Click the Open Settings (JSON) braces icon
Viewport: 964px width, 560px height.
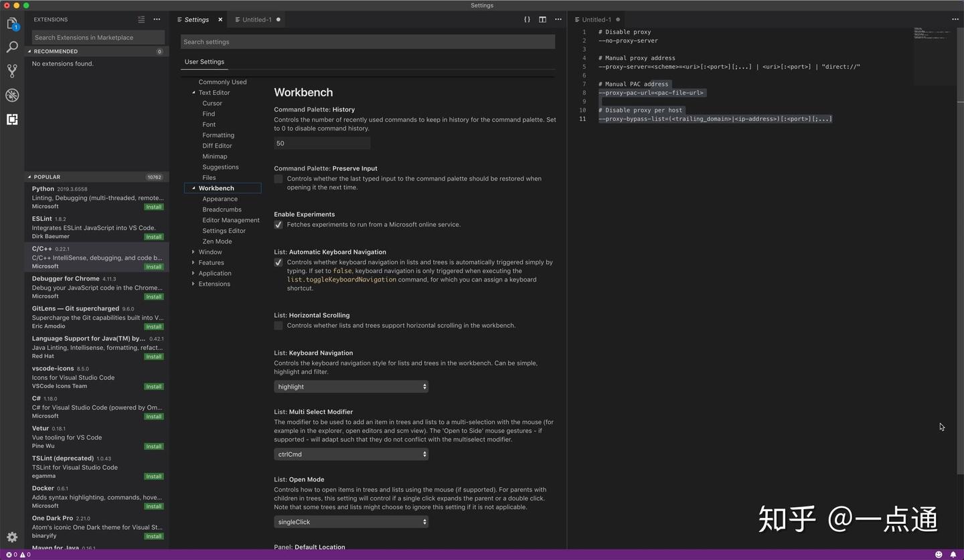[527, 19]
